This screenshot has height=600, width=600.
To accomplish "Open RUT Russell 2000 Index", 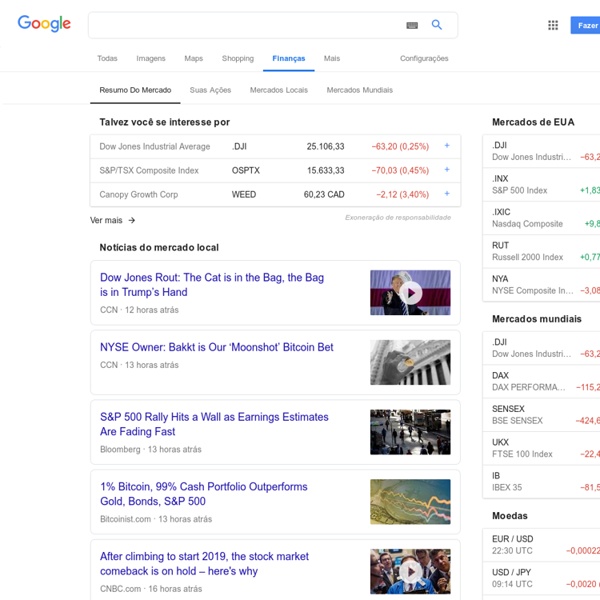I will click(541, 251).
